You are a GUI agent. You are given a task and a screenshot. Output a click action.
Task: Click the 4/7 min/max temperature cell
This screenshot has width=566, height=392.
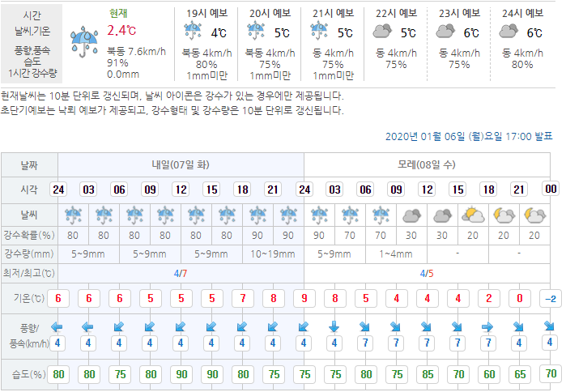[x=181, y=273]
